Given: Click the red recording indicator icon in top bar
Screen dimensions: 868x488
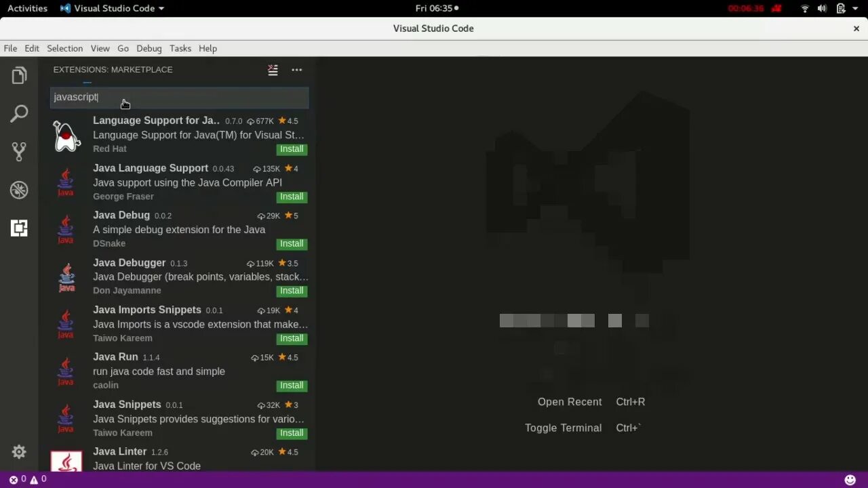Looking at the screenshot, I should 777,9.
